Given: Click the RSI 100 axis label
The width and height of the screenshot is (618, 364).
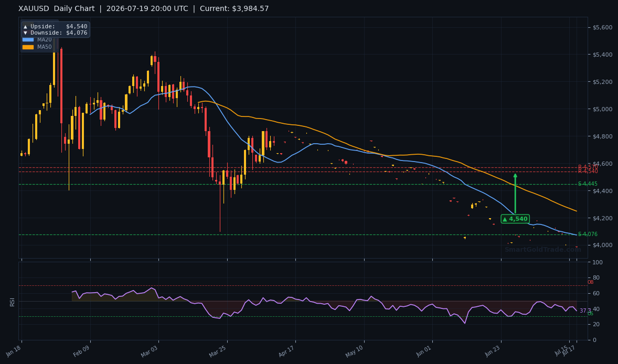Looking at the screenshot, I should (x=598, y=263).
